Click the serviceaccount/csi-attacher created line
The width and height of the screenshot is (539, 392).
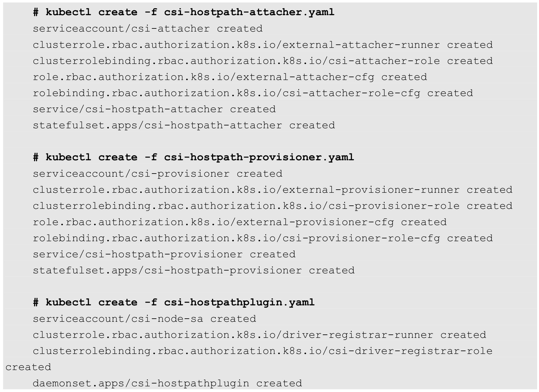148,29
